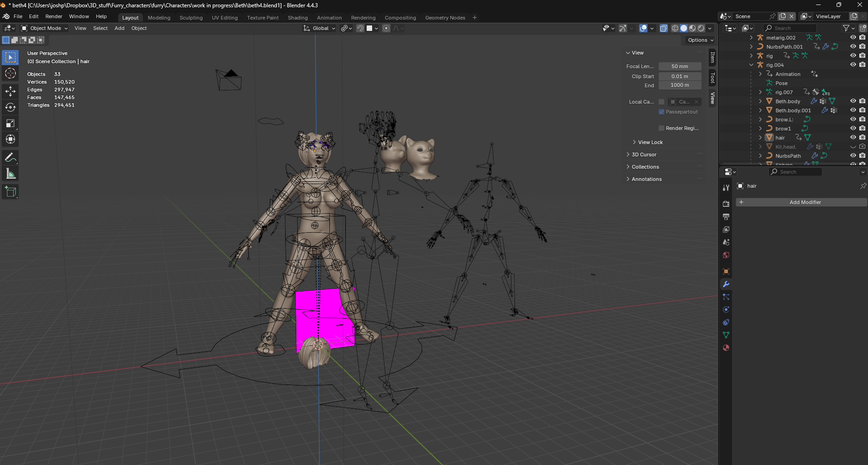Click the Add Modifier button

[804, 202]
